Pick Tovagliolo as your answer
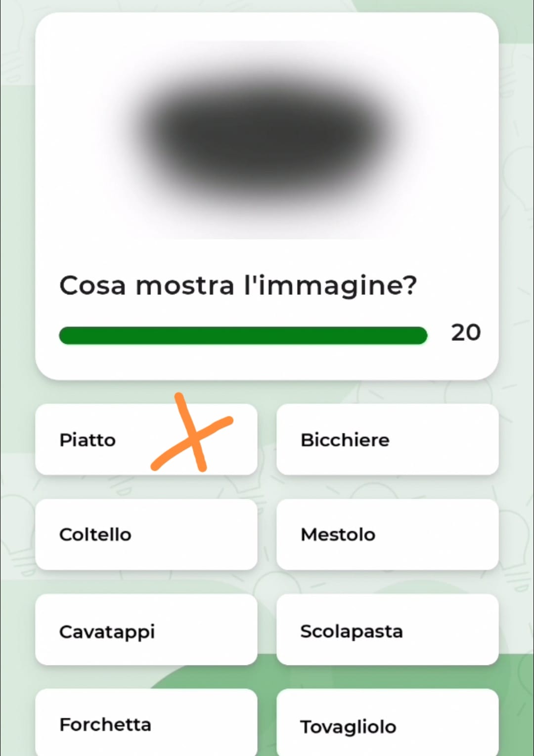 point(387,725)
